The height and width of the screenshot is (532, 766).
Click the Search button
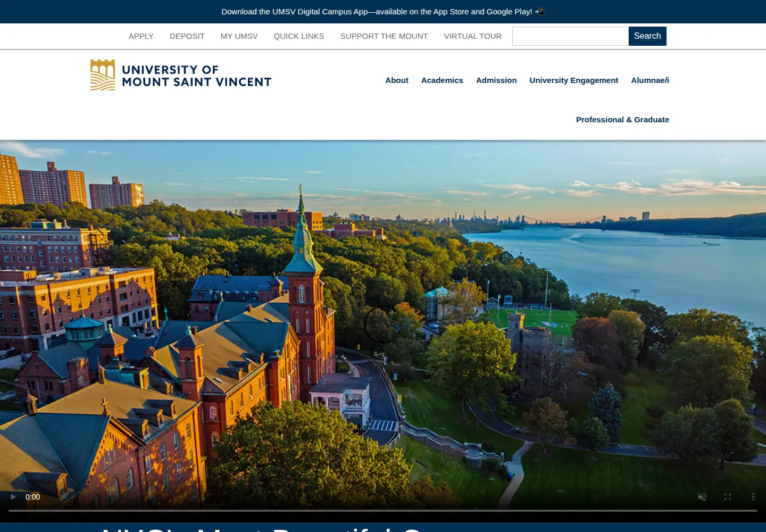(647, 36)
